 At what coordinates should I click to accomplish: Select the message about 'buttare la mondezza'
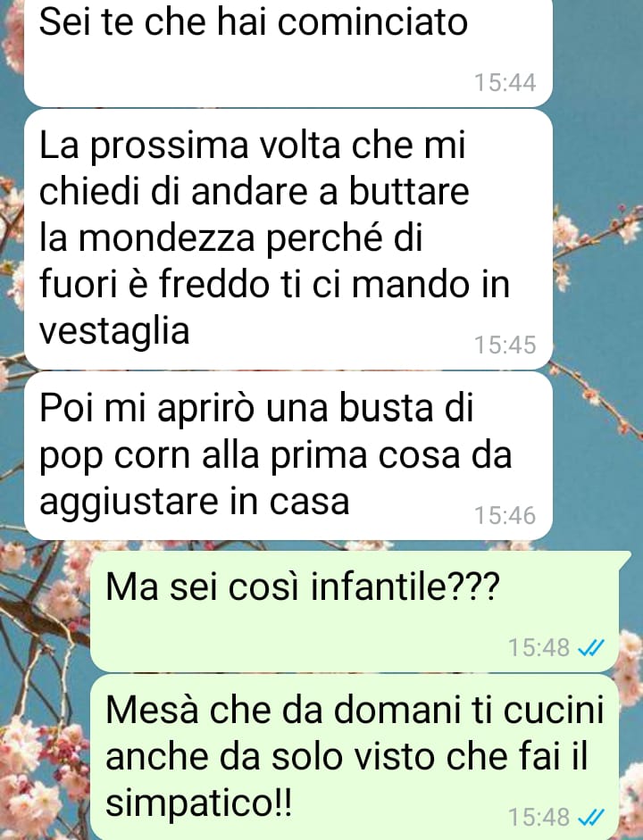288,239
